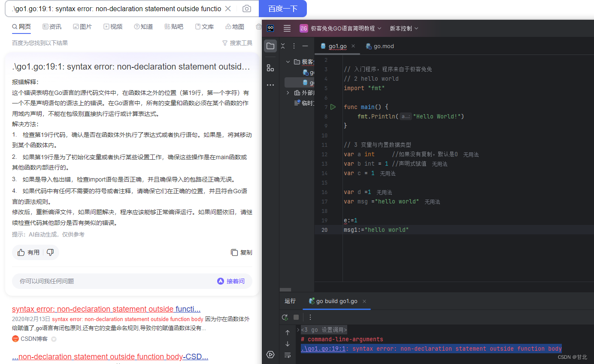
Task: Open Baidu 网页 tab
Action: (x=21, y=27)
